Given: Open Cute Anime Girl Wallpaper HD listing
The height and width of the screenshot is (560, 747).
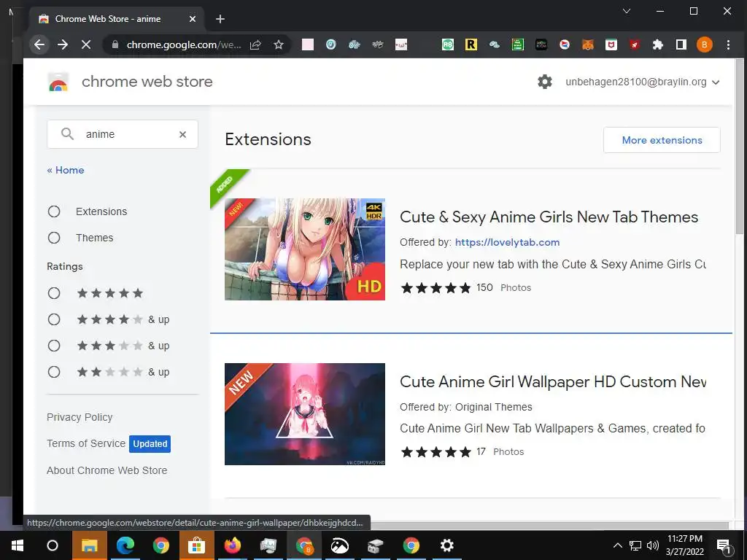Looking at the screenshot, I should pyautogui.click(x=553, y=382).
